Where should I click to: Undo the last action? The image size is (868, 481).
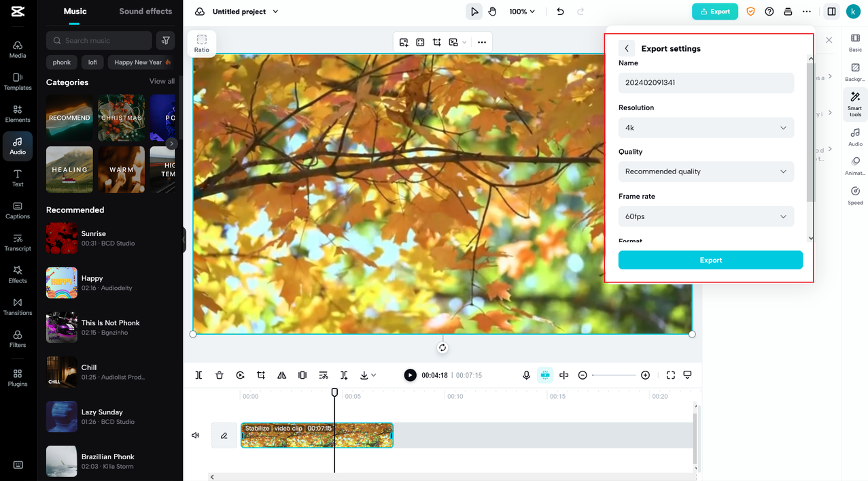point(560,12)
